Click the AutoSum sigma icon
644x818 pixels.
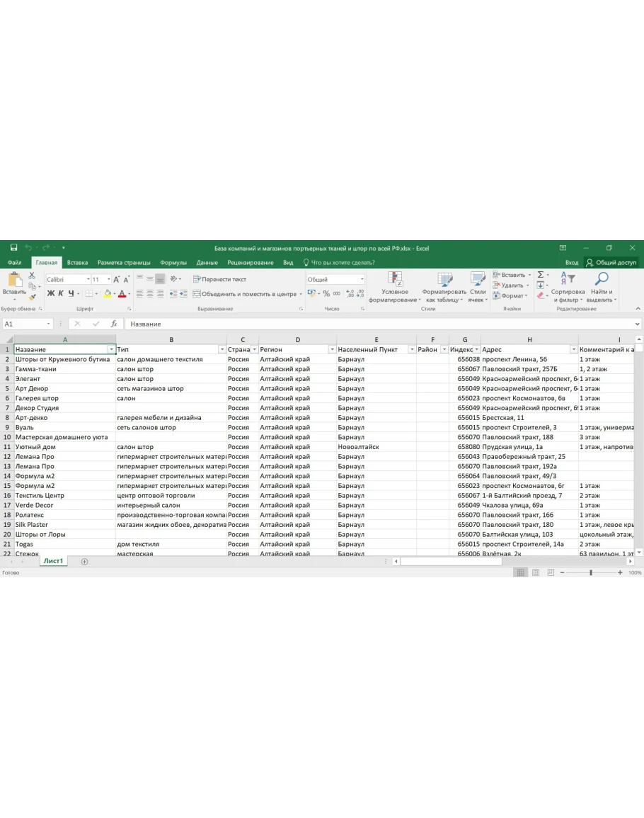tap(541, 275)
